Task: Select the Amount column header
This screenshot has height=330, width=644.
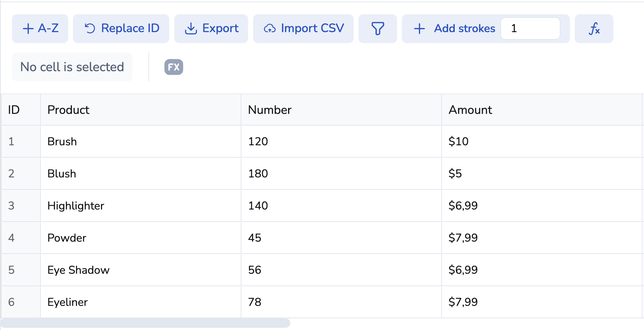Action: (542, 110)
